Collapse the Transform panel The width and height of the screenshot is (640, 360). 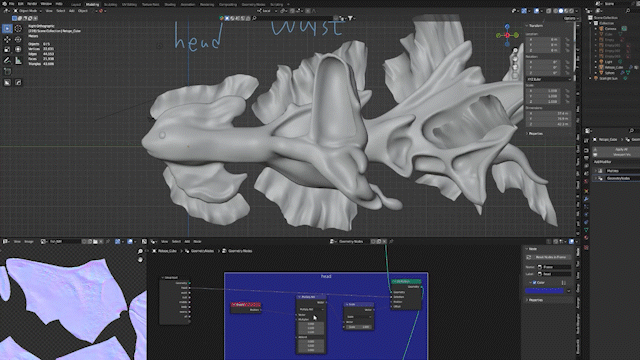pos(536,25)
